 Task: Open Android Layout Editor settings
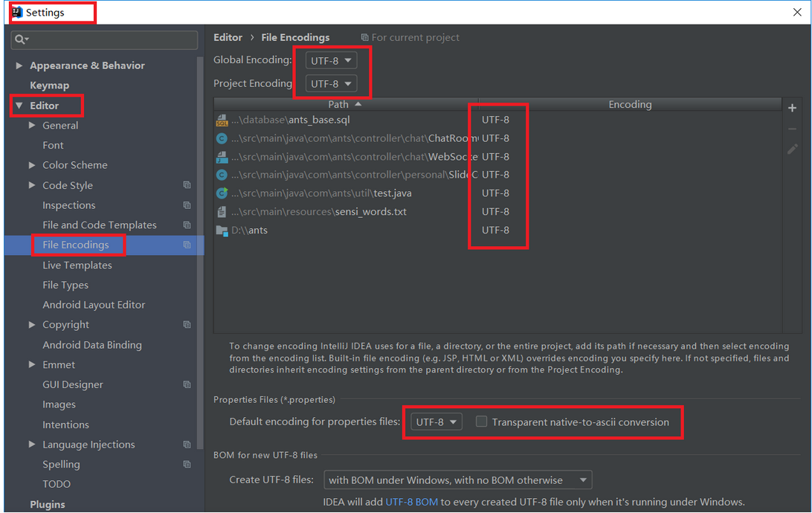click(x=94, y=305)
